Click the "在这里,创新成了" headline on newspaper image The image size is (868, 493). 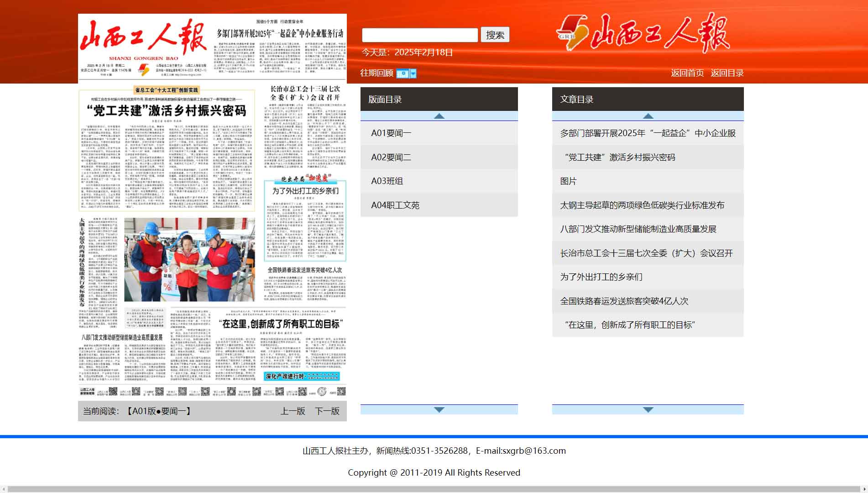[x=281, y=324]
